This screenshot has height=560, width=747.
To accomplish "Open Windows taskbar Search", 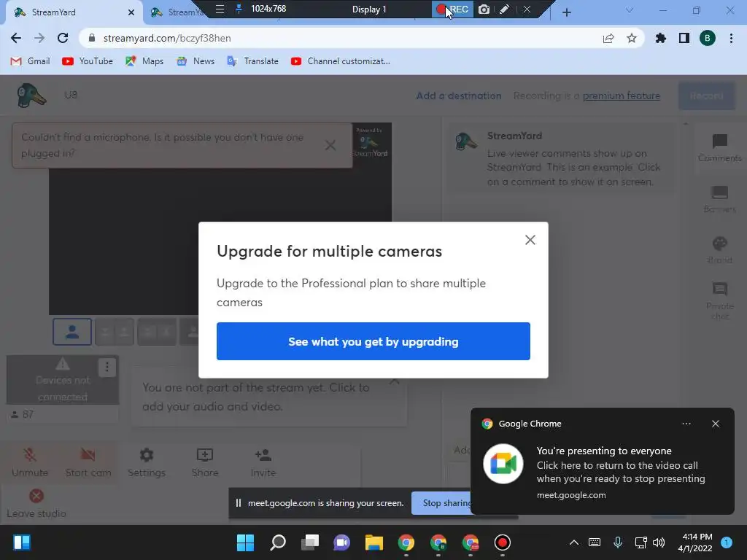I will pos(278,542).
